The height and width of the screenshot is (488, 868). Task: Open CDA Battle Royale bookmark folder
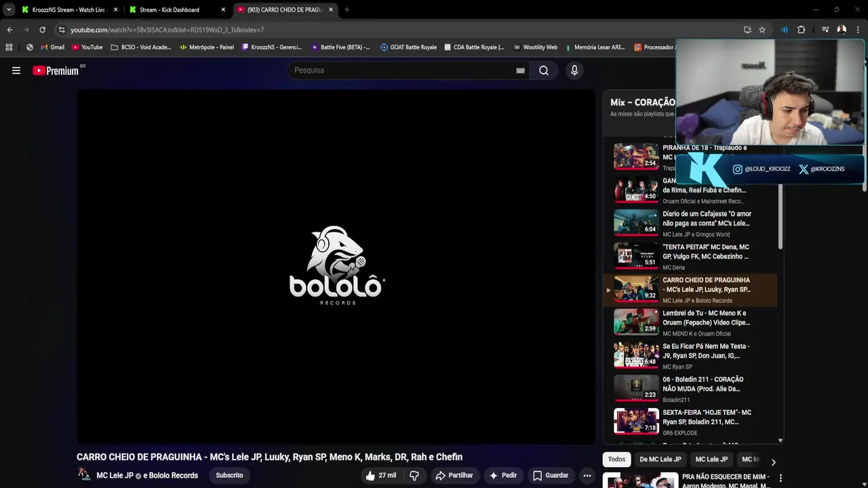tap(474, 47)
